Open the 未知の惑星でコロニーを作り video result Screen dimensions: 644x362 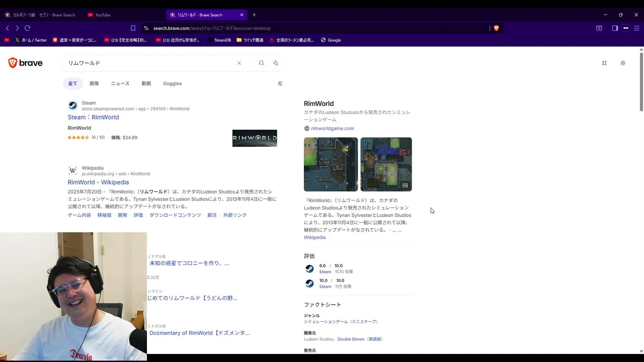coord(189,263)
